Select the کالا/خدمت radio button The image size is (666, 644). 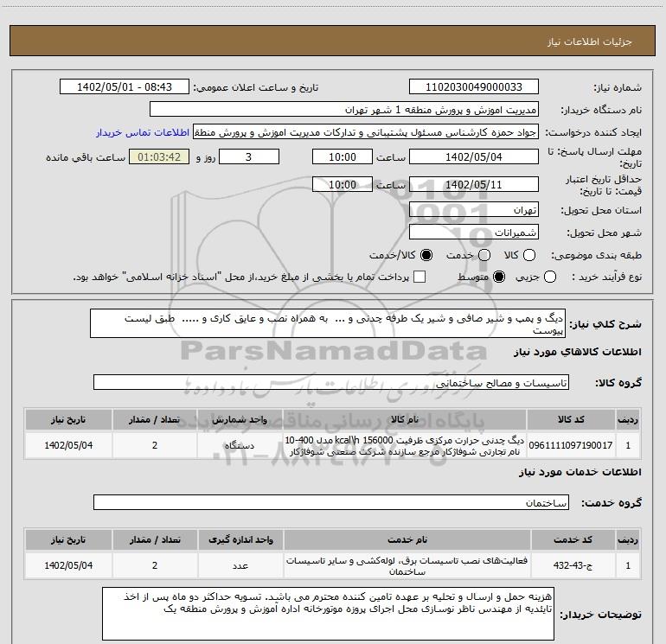pyautogui.click(x=426, y=255)
